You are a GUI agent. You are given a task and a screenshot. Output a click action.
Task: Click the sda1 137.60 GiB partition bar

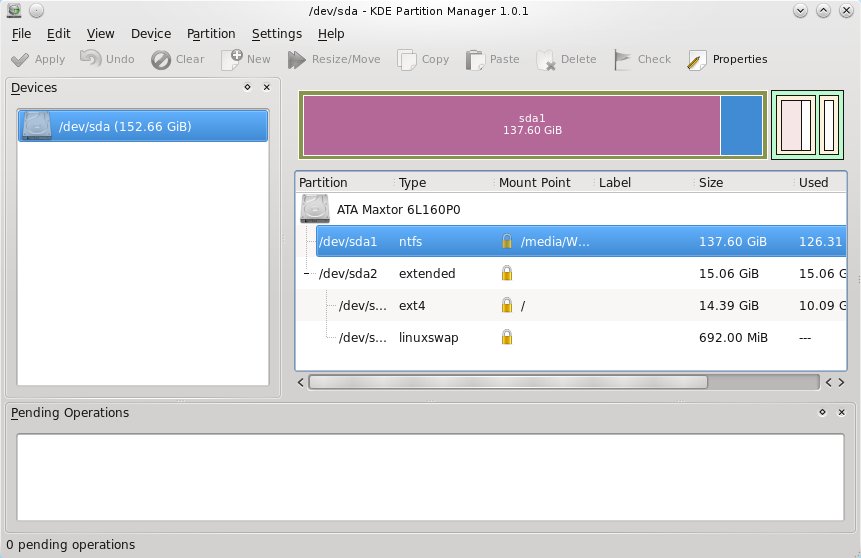pyautogui.click(x=511, y=125)
